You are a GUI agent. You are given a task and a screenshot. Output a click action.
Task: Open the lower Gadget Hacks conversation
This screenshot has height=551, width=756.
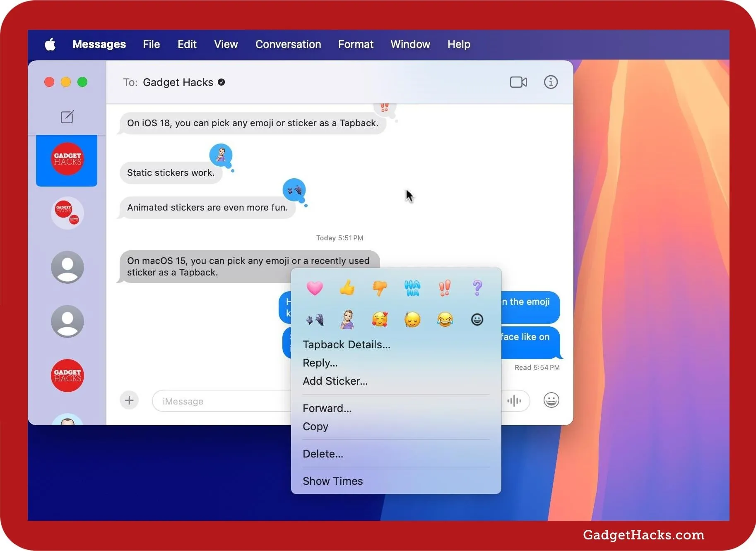(x=67, y=376)
